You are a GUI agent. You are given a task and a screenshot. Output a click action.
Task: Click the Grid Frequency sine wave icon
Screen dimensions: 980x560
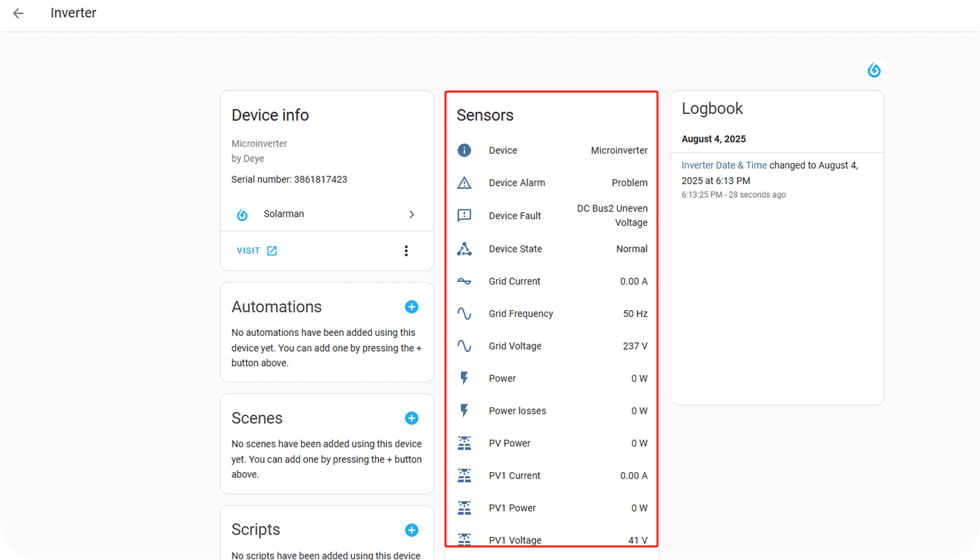pyautogui.click(x=464, y=314)
